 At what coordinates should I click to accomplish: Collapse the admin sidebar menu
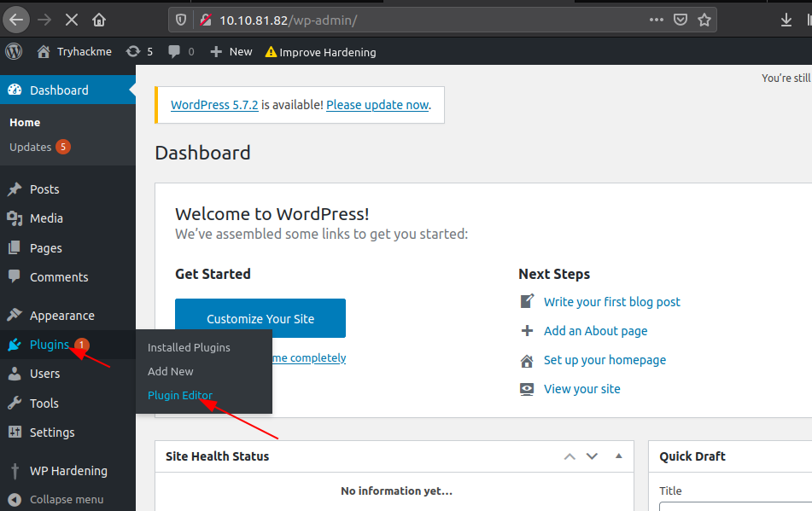pyautogui.click(x=57, y=500)
